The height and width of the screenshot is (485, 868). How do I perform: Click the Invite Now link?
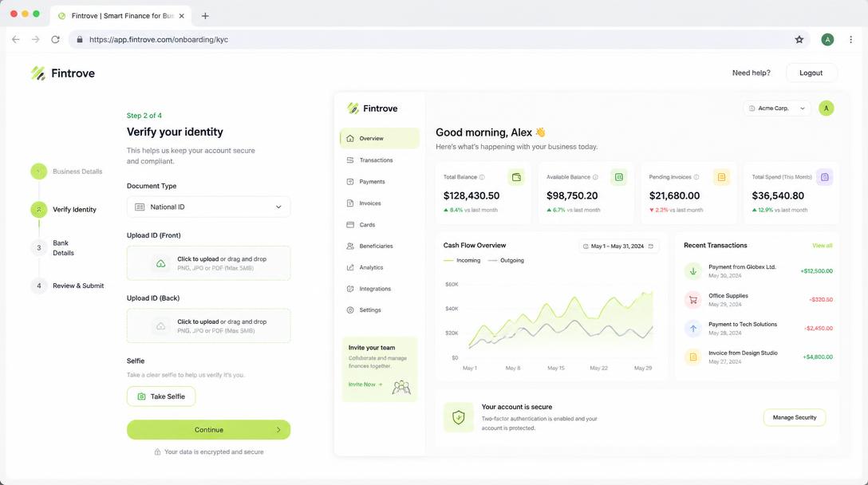click(365, 384)
